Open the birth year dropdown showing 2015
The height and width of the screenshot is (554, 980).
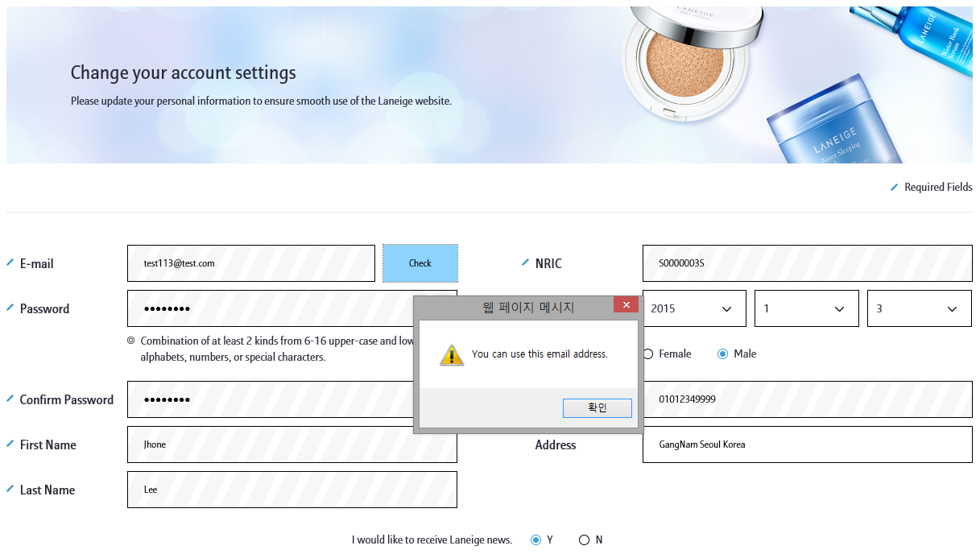[x=694, y=308]
